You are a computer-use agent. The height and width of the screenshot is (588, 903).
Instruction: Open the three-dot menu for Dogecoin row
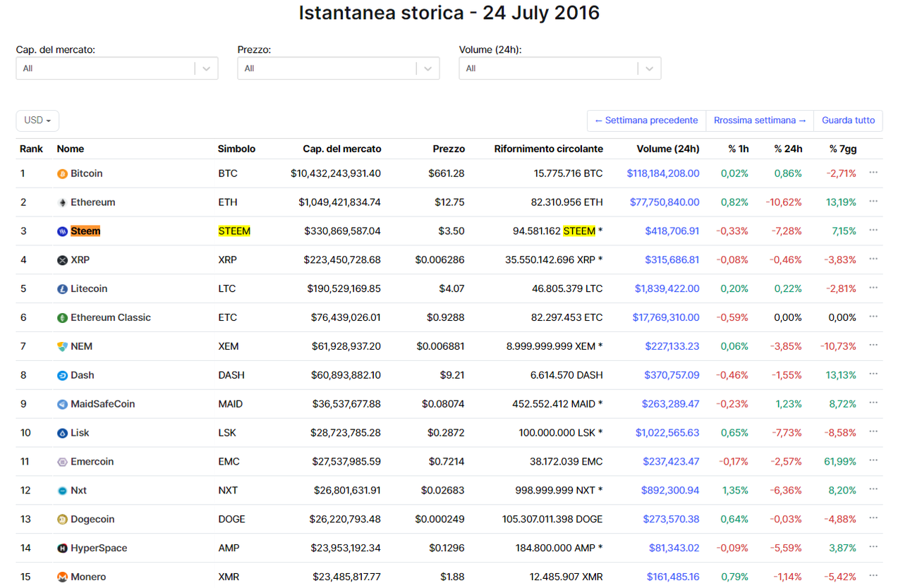[x=873, y=518]
